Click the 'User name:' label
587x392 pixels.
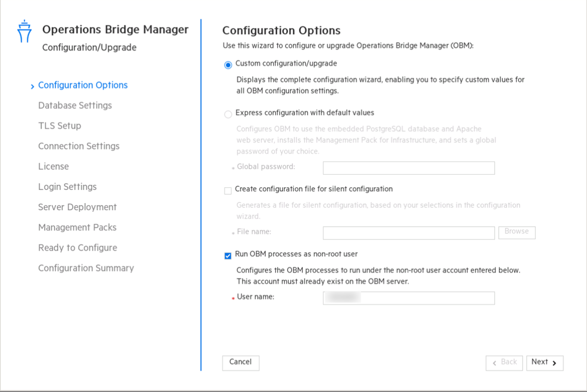coord(256,297)
